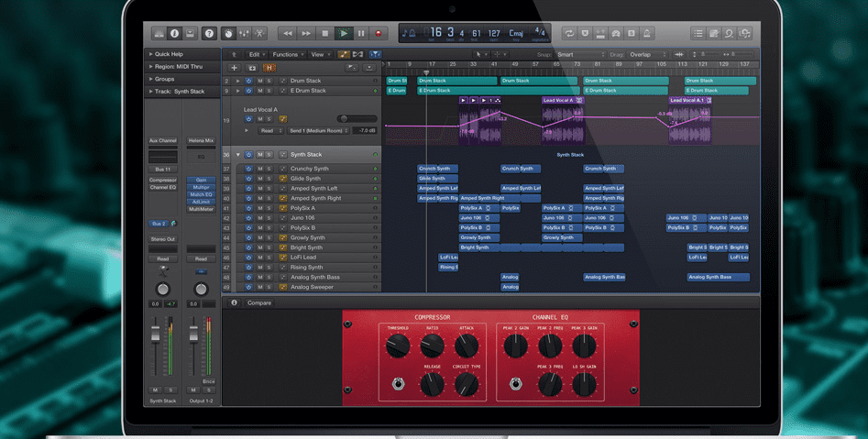
Task: Mute the Lead Vocal A track
Action: [259, 119]
